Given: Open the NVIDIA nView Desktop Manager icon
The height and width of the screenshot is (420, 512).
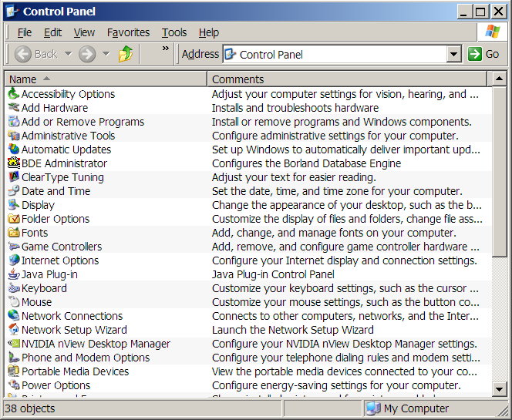Looking at the screenshot, I should click(14, 344).
